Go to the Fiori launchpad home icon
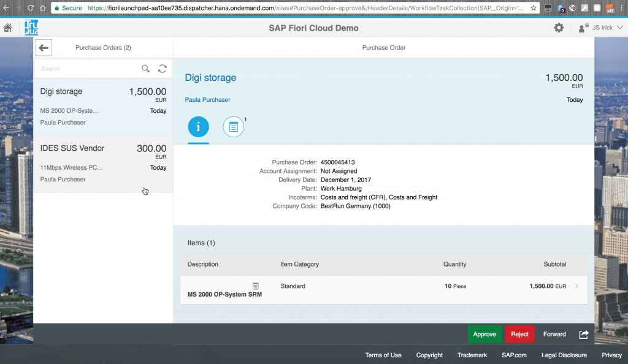The height and width of the screenshot is (364, 628). pos(7,28)
